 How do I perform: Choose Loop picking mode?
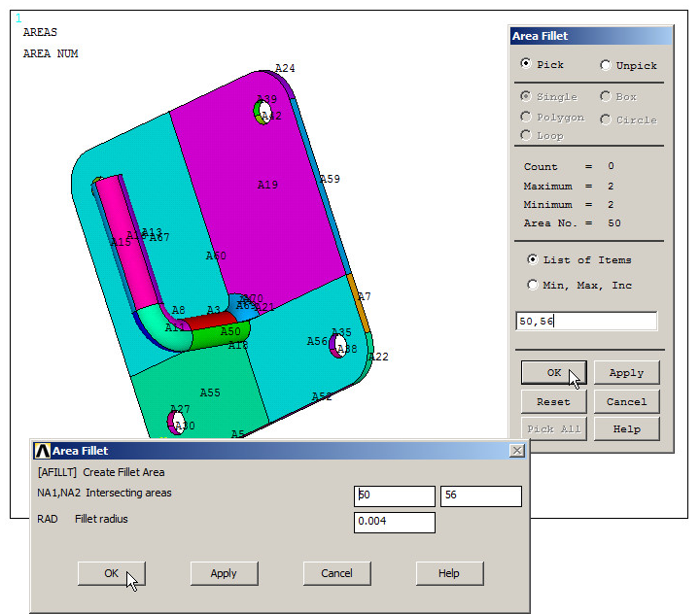pyautogui.click(x=526, y=135)
